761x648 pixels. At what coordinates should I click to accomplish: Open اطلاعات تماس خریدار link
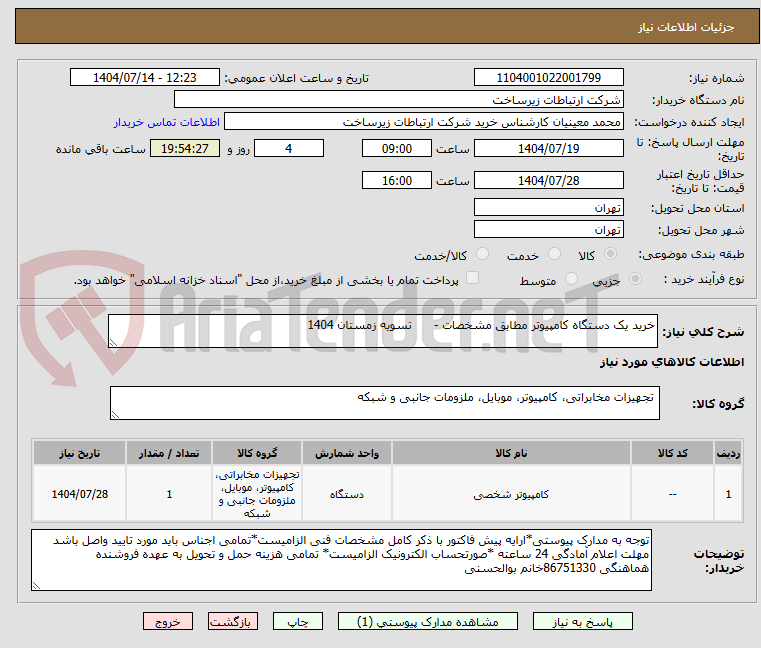166,122
